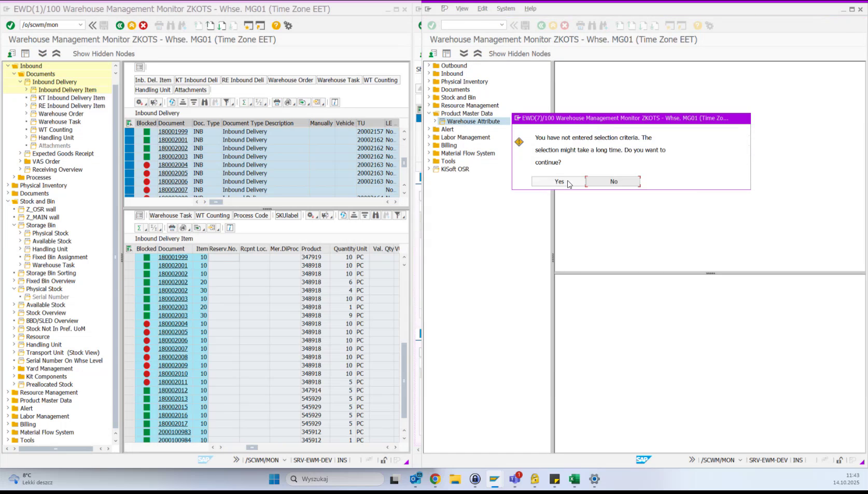Open delivery document 180001999
This screenshot has height=494, width=868.
[x=173, y=131]
